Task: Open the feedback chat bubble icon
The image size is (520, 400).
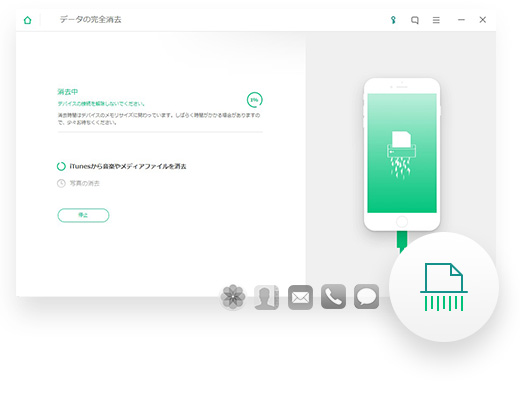Action: pos(415,20)
